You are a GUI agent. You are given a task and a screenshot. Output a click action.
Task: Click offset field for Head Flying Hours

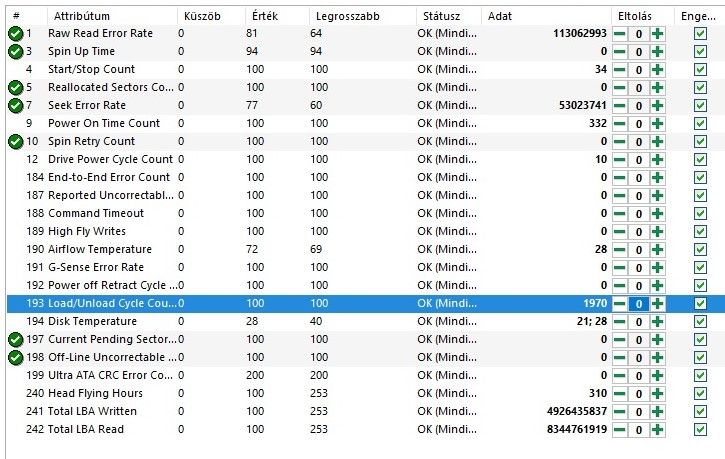point(639,394)
